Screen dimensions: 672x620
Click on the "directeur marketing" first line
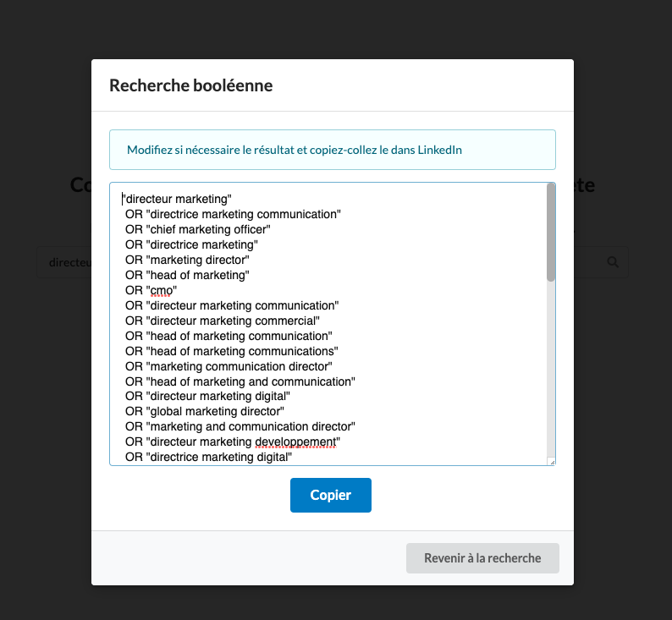coord(177,199)
